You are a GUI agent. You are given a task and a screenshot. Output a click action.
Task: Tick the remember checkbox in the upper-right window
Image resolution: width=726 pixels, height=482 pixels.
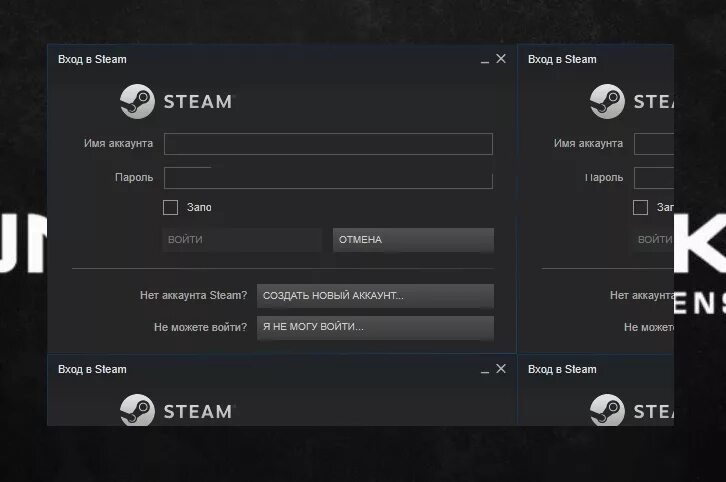click(x=640, y=207)
